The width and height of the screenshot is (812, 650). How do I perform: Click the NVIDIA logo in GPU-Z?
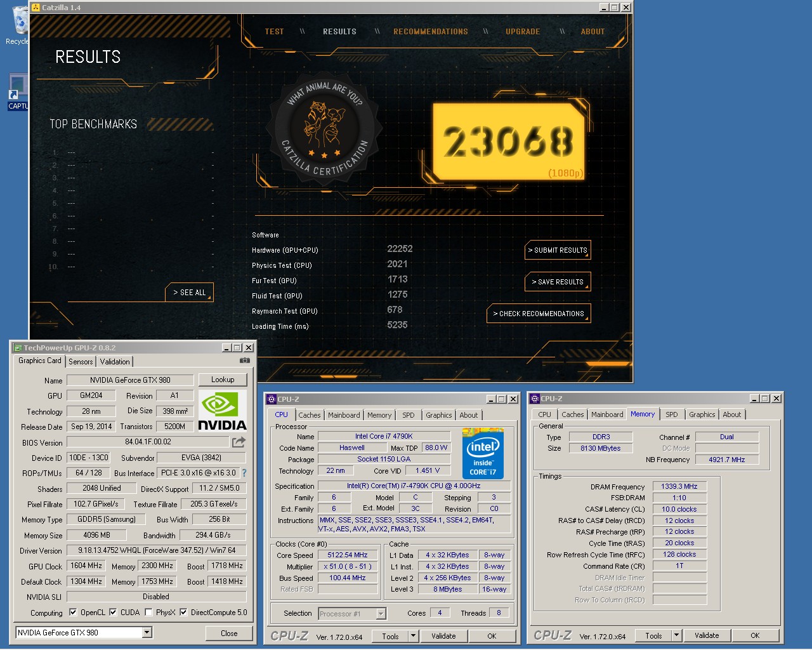(222, 411)
